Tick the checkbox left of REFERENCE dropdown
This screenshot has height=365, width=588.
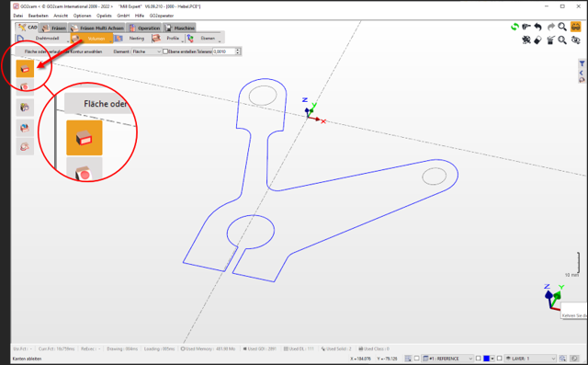(416, 359)
